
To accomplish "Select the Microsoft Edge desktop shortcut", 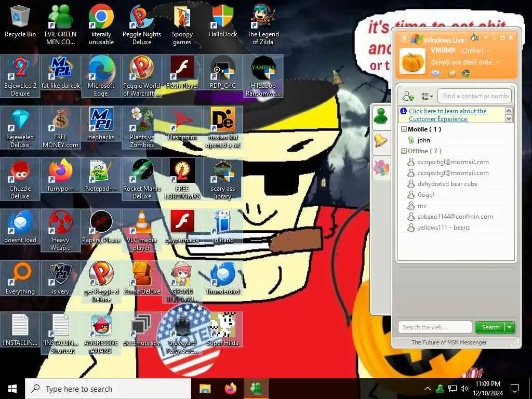I will point(101,77).
